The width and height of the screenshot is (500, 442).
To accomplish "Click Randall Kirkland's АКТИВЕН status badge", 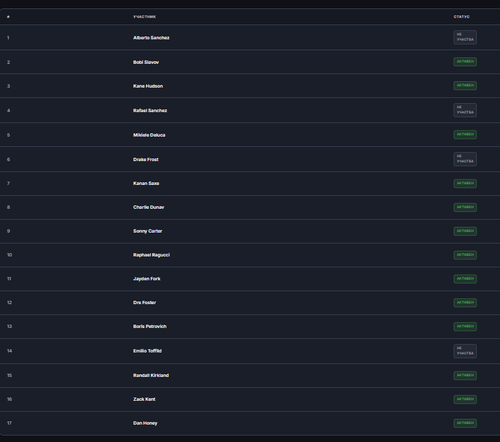I will (x=465, y=375).
